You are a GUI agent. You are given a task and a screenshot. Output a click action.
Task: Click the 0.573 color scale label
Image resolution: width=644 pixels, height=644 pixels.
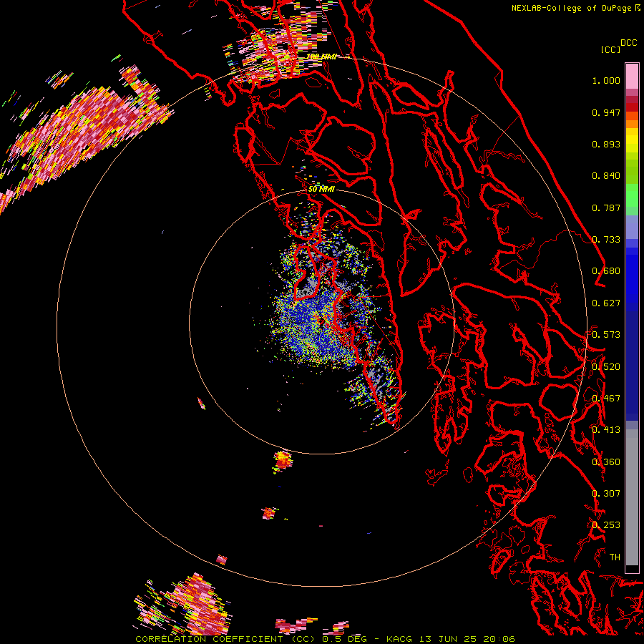(x=606, y=335)
